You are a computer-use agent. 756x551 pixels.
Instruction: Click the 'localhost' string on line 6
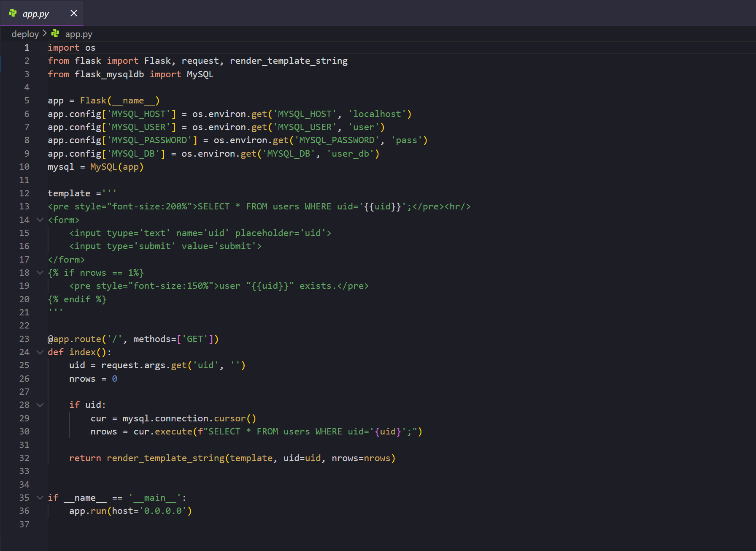point(377,114)
